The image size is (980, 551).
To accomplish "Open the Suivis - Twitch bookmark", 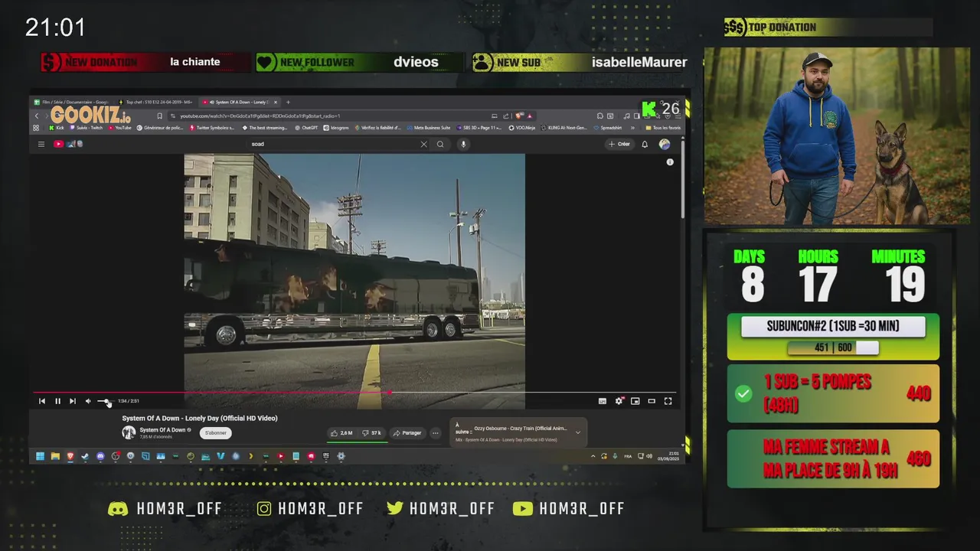I will coord(85,128).
